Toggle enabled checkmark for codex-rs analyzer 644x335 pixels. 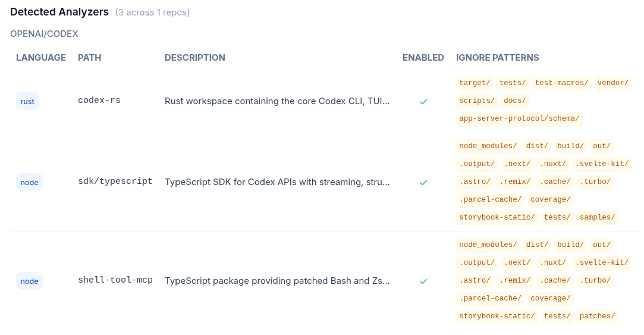point(423,102)
